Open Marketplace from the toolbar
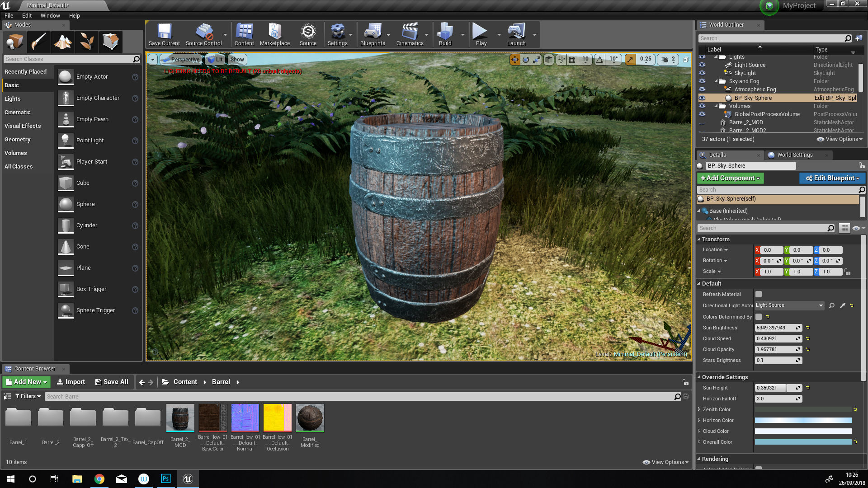Viewport: 868px width, 488px height. [x=275, y=35]
